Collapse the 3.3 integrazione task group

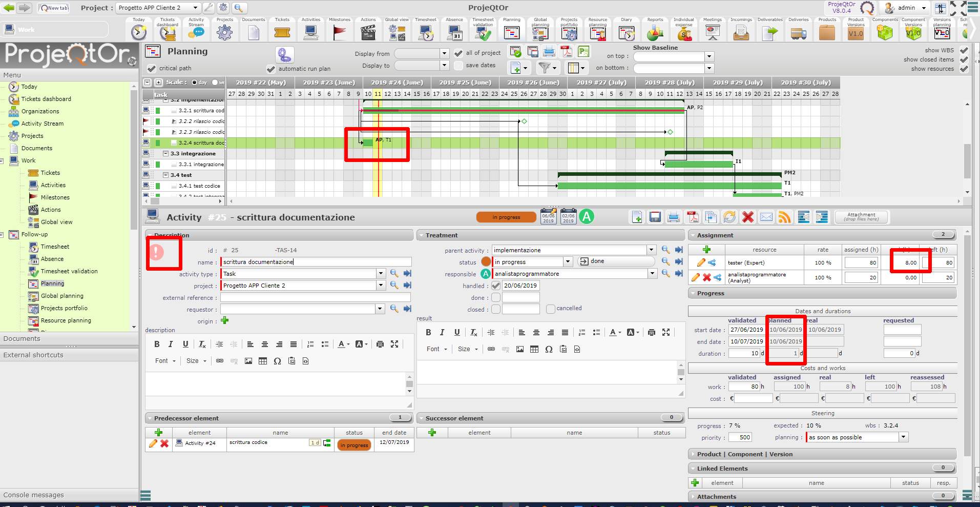166,154
